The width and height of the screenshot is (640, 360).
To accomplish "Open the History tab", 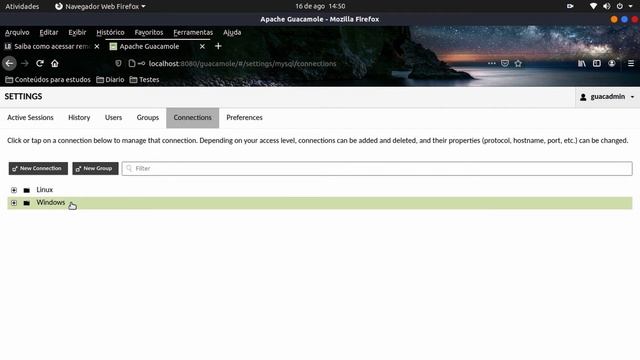I will 79,118.
